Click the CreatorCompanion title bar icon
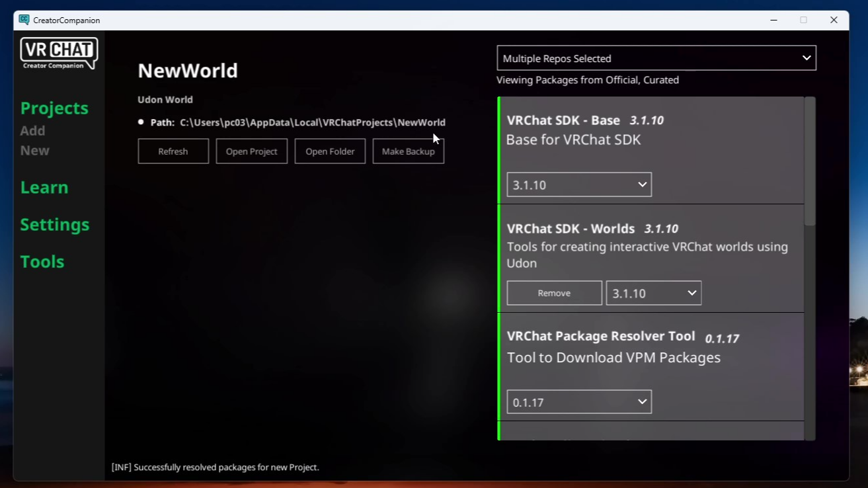This screenshot has height=488, width=868. point(24,20)
